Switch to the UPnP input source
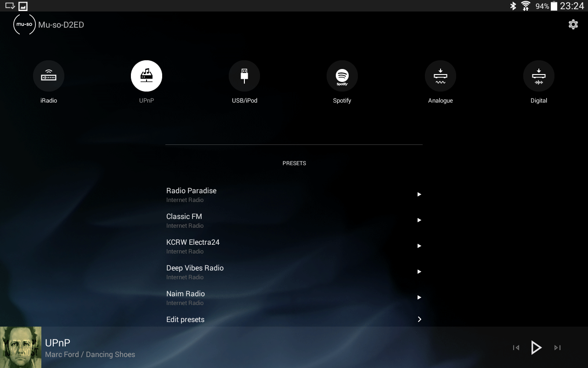The image size is (588, 368). click(147, 76)
